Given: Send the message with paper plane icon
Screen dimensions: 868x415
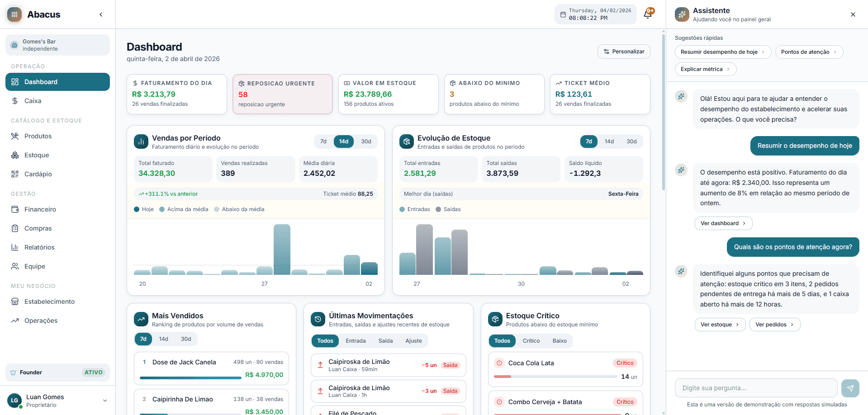Looking at the screenshot, I should [850, 388].
